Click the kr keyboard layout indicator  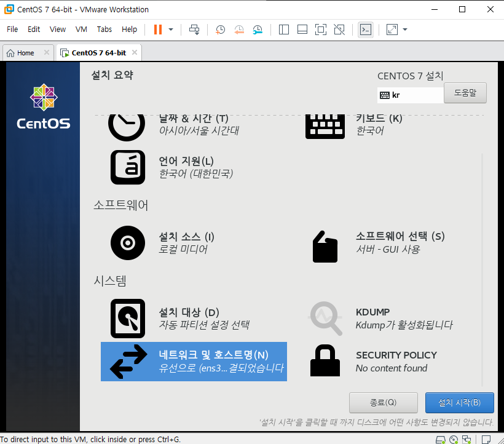point(410,95)
